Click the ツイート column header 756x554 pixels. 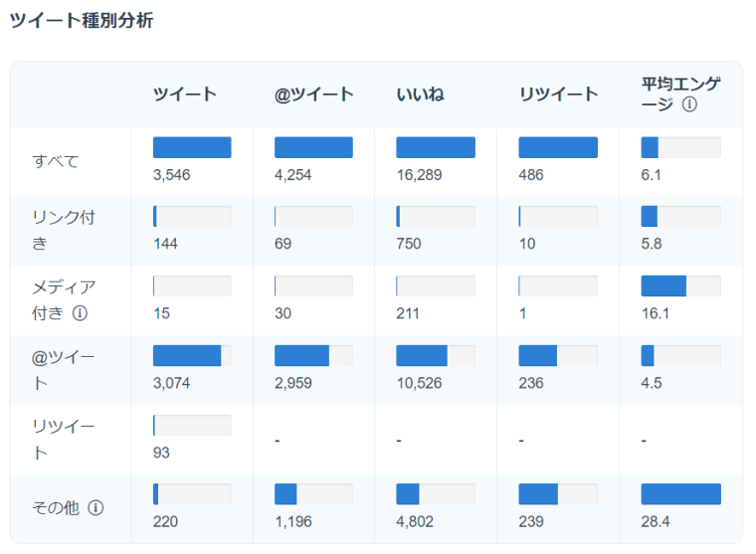pos(185,94)
